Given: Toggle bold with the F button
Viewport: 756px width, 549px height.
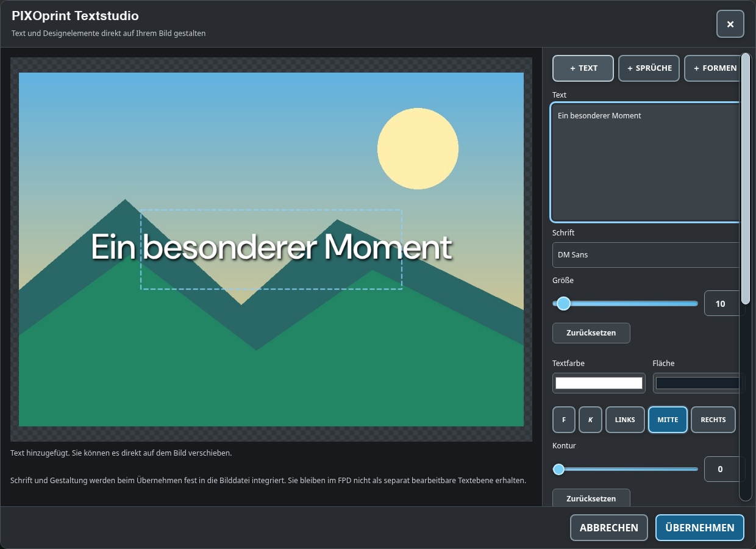Looking at the screenshot, I should (x=564, y=420).
